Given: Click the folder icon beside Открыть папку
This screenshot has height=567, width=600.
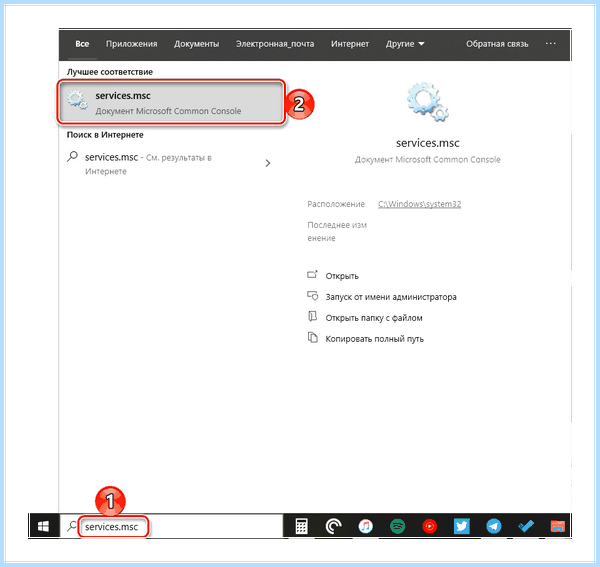Looking at the screenshot, I should coord(312,316).
